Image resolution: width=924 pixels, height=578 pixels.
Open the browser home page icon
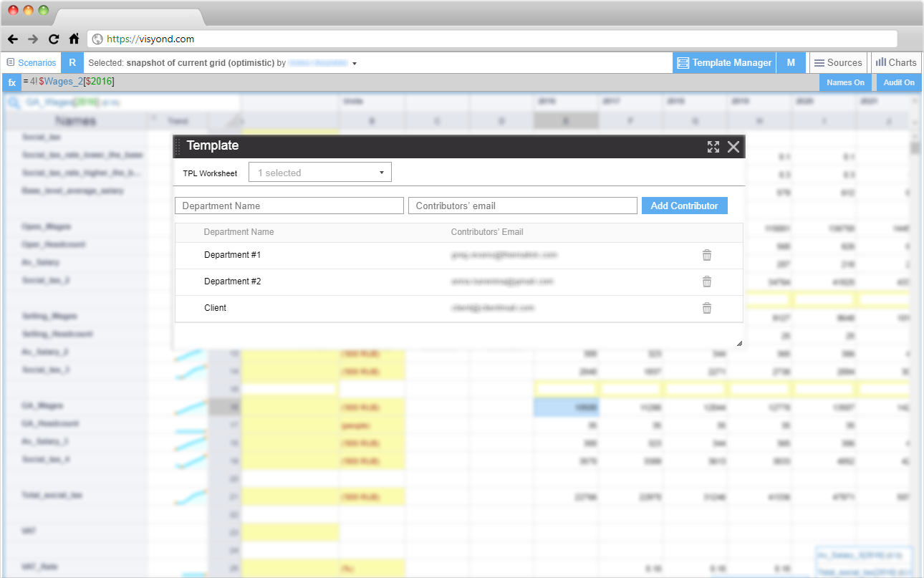(74, 39)
